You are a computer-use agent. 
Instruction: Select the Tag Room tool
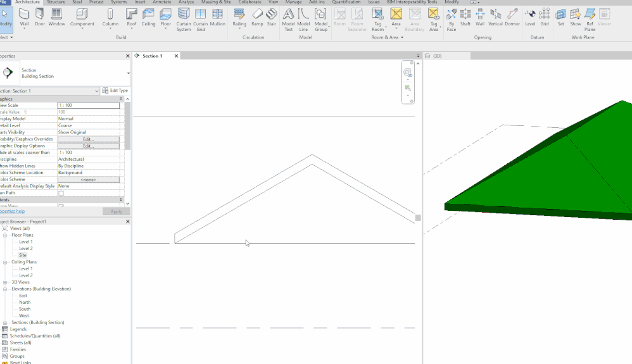[377, 20]
